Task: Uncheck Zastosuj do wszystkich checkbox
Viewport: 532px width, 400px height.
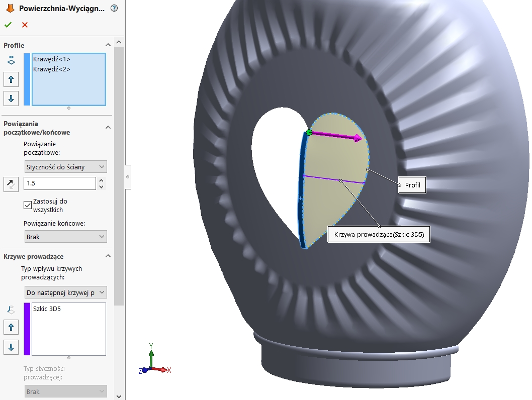Action: 28,205
